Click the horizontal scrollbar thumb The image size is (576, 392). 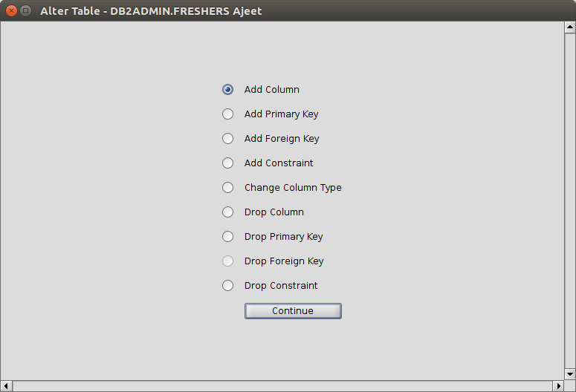coord(282,386)
